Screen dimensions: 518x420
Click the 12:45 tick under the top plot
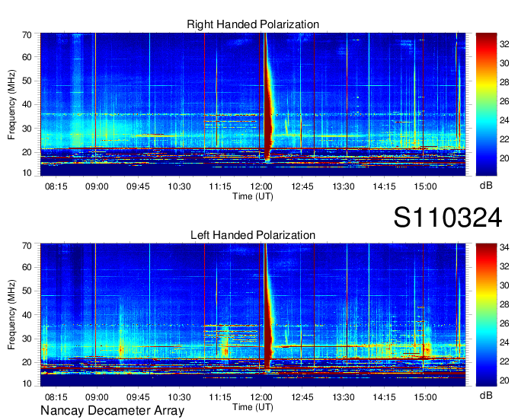pos(302,186)
